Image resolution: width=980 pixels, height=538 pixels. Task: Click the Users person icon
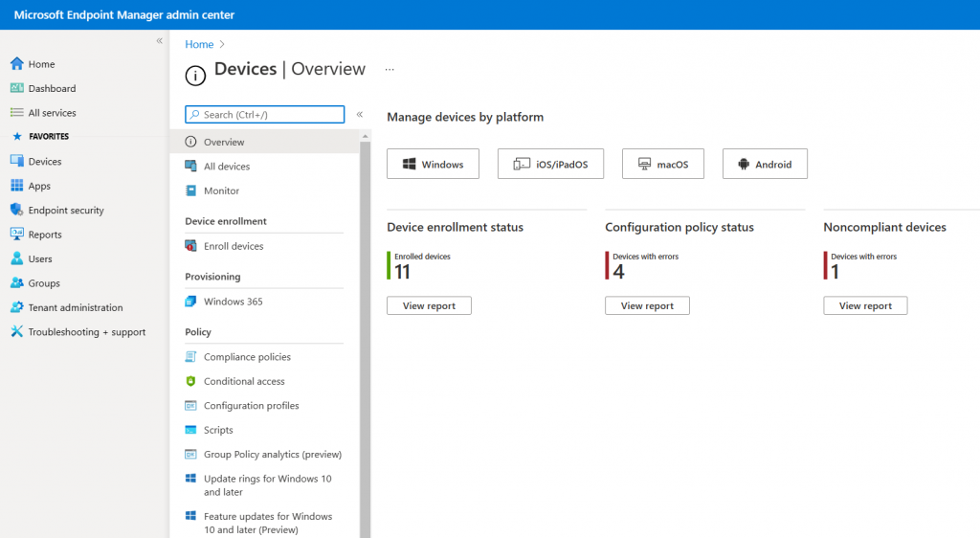(17, 258)
